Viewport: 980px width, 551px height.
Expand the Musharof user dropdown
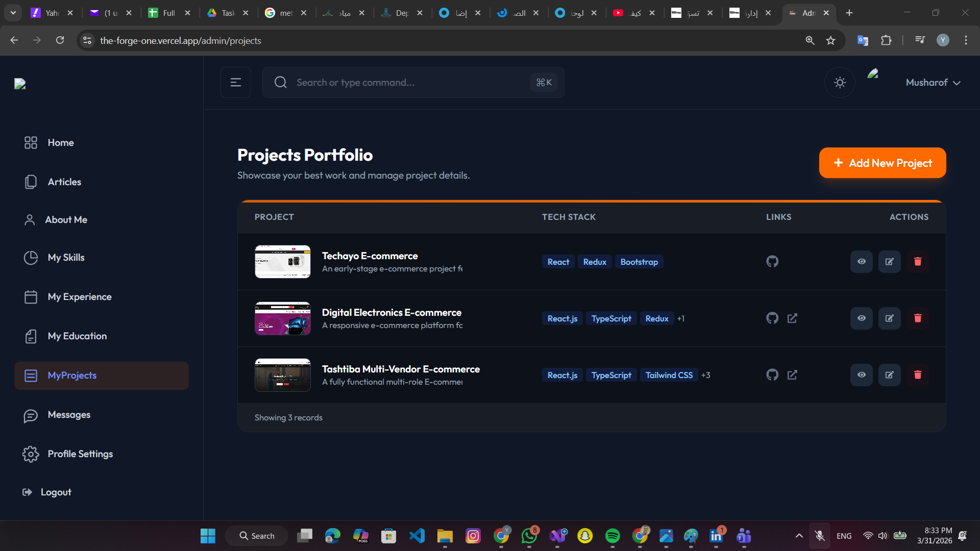tap(933, 83)
